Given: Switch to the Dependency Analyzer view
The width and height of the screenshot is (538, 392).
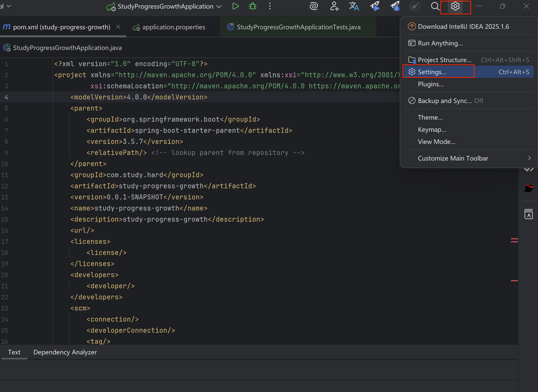Looking at the screenshot, I should click(x=65, y=352).
